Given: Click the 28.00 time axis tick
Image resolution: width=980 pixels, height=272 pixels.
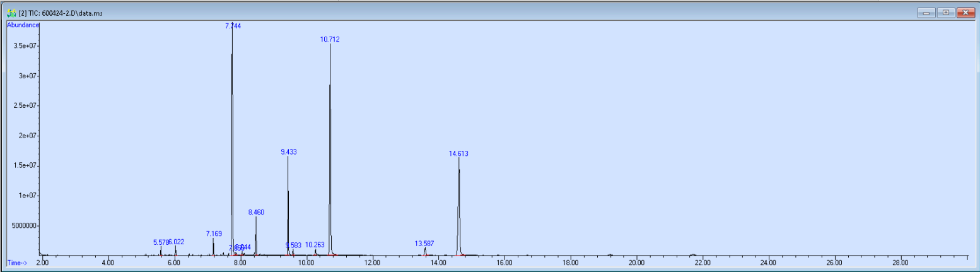Looking at the screenshot, I should 901,262.
